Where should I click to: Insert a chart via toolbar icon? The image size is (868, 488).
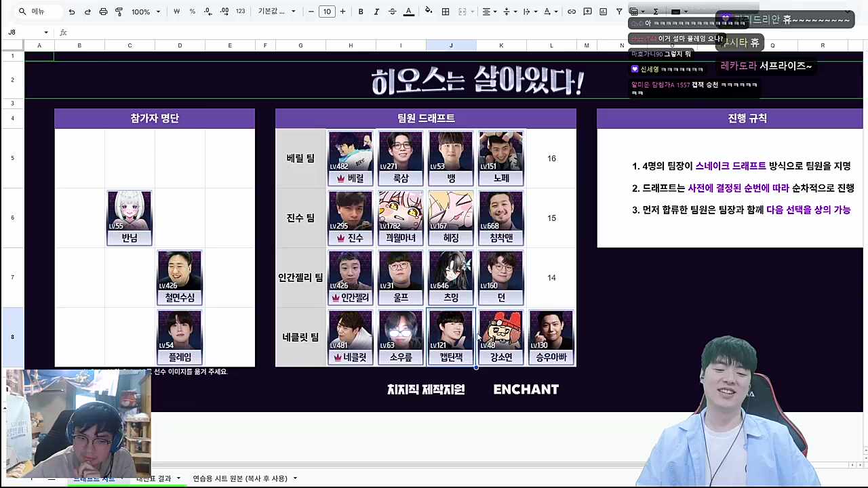603,12
